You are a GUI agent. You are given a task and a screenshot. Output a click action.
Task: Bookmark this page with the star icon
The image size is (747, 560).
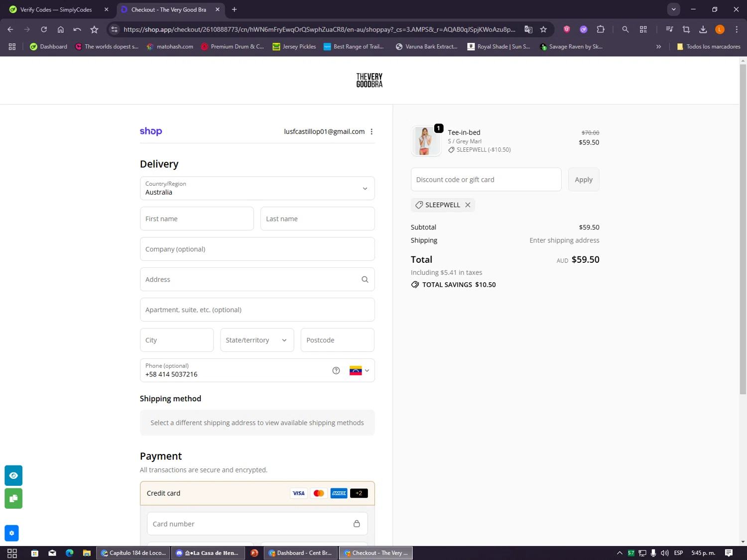(543, 29)
